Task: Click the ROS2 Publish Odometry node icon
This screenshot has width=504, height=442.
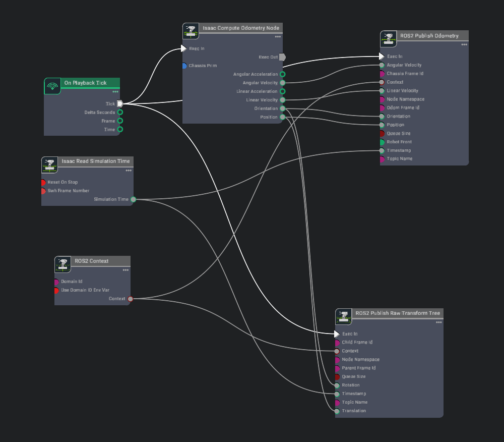Action: (388, 39)
